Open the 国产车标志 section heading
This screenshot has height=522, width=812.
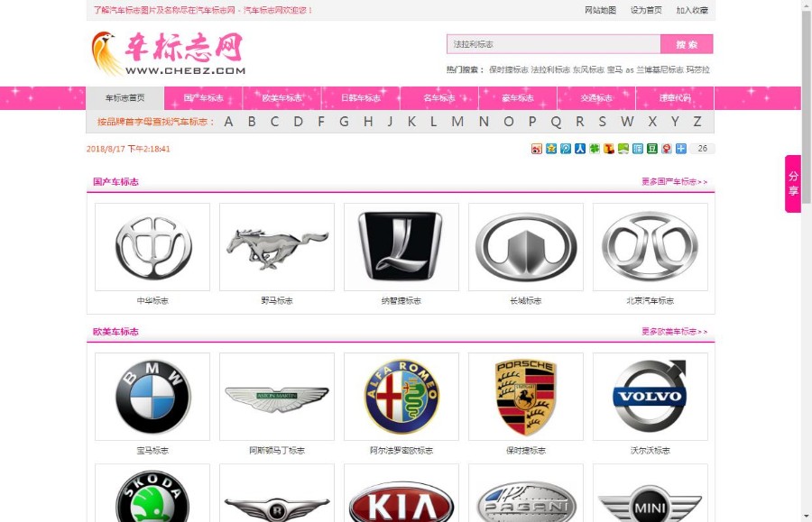click(x=115, y=182)
